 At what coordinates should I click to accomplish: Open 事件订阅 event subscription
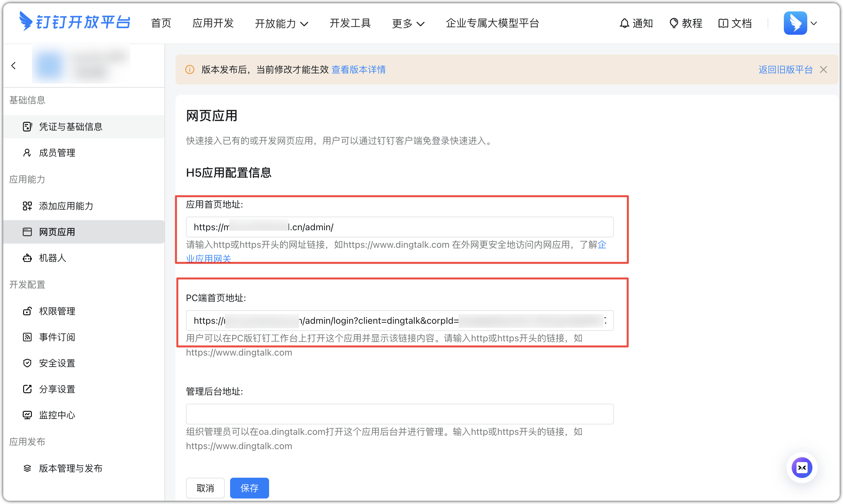[x=57, y=336]
